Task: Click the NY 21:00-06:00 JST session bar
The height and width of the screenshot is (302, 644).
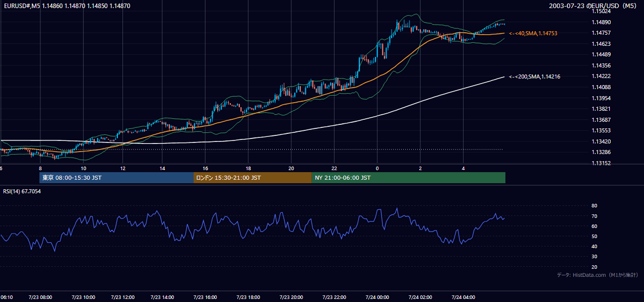Action: coord(409,178)
